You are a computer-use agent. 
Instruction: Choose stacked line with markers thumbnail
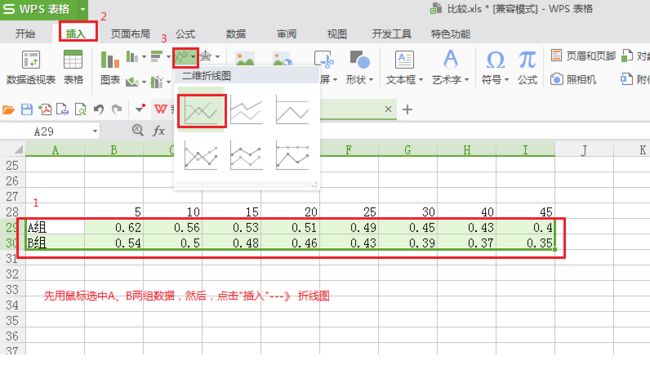coord(247,156)
